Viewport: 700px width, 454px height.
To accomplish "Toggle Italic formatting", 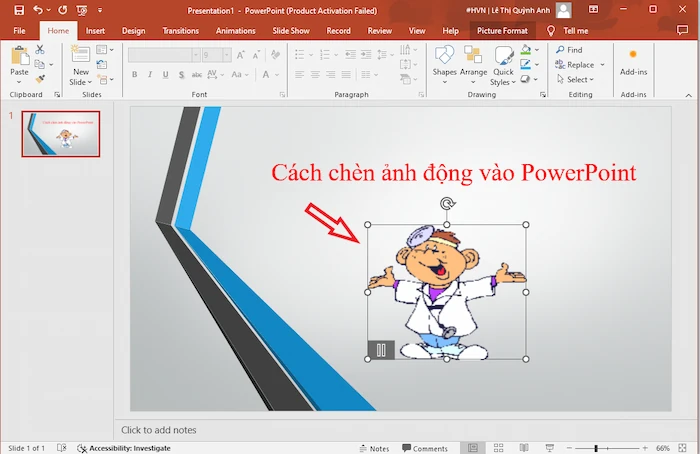I will pyautogui.click(x=150, y=75).
